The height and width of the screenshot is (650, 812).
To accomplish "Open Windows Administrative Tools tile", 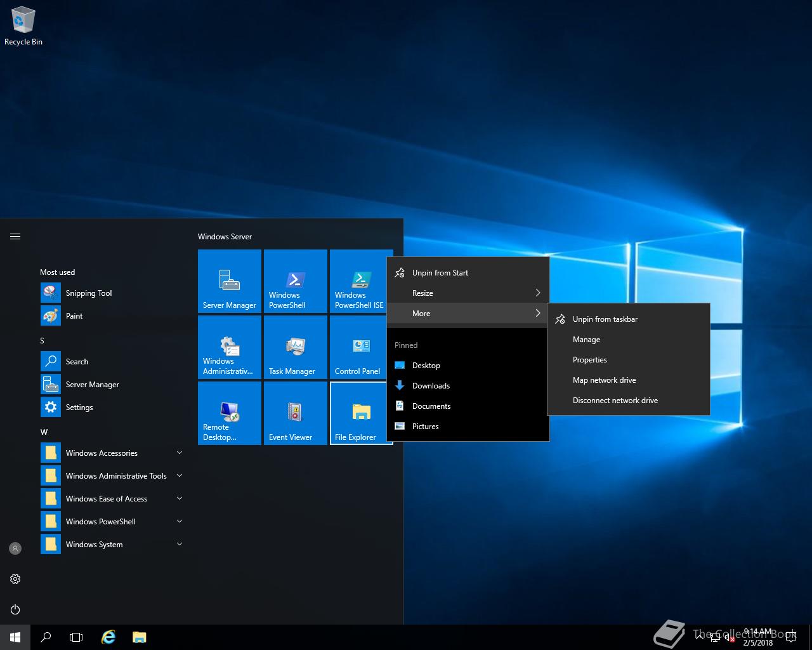I will point(230,347).
